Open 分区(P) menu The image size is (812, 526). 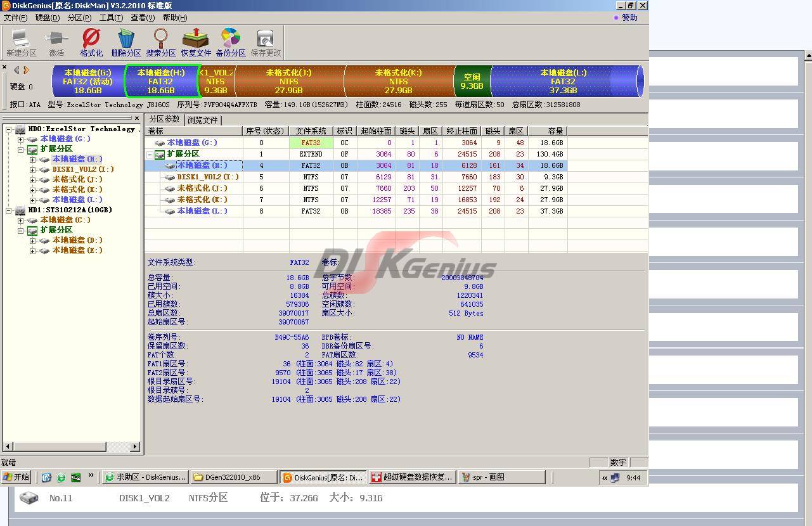coord(79,18)
